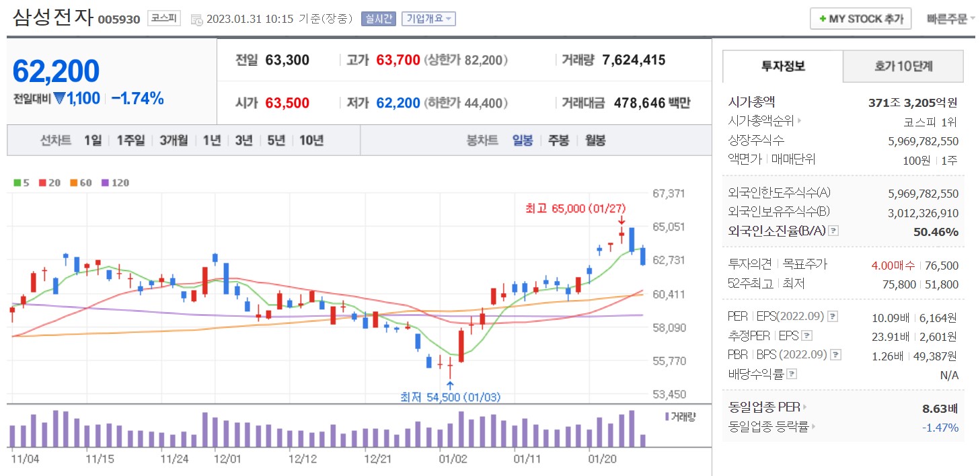Click the 최저 54,500 (01/03) chart marker
The width and height of the screenshot is (980, 476).
[449, 397]
